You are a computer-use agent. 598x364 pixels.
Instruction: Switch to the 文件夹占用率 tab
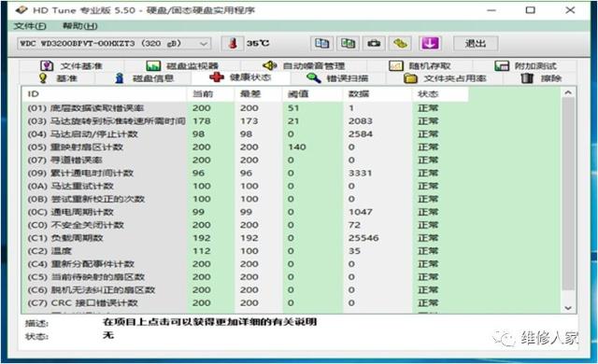[x=445, y=78]
